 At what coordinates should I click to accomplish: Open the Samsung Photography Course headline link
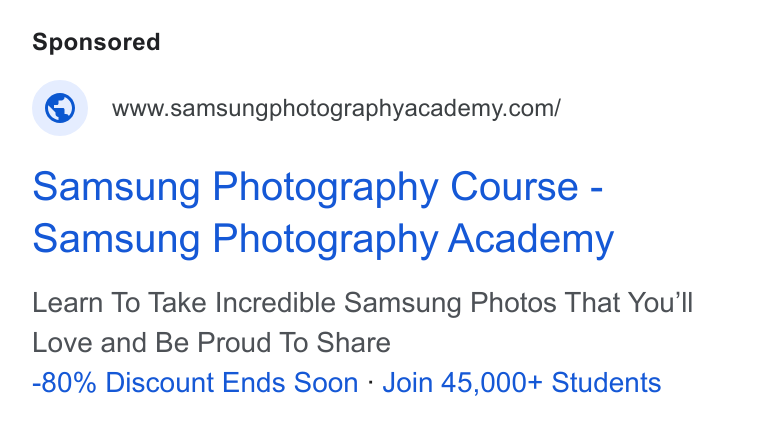pyautogui.click(x=318, y=188)
